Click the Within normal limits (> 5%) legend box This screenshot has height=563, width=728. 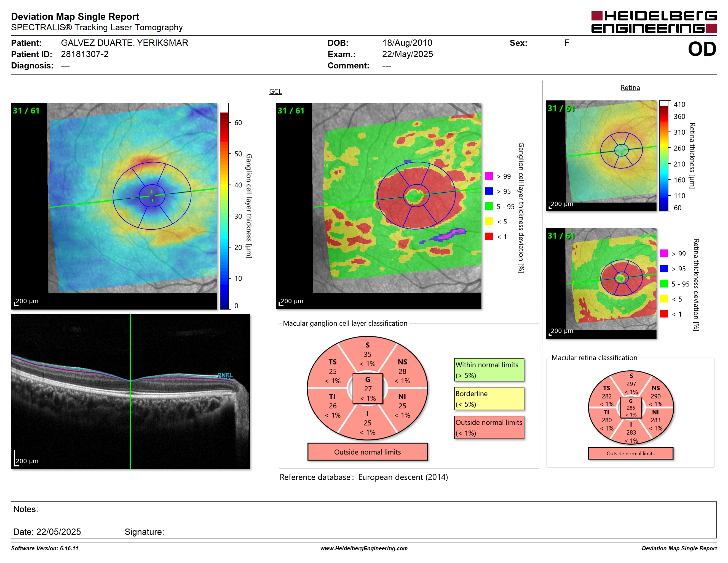click(x=489, y=370)
